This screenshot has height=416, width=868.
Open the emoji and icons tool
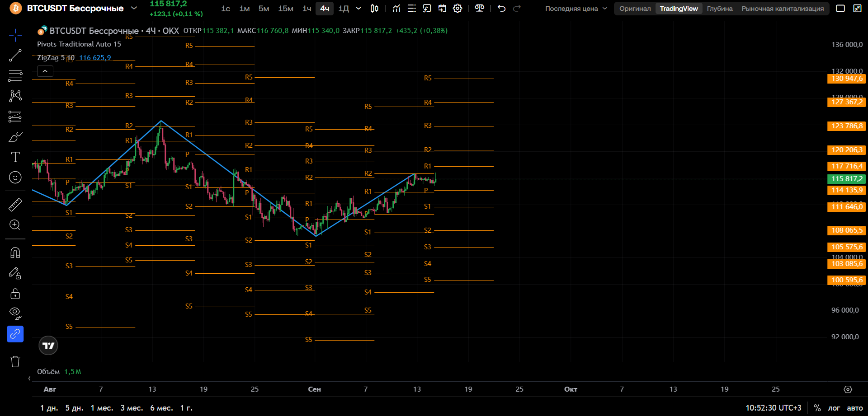(x=15, y=178)
